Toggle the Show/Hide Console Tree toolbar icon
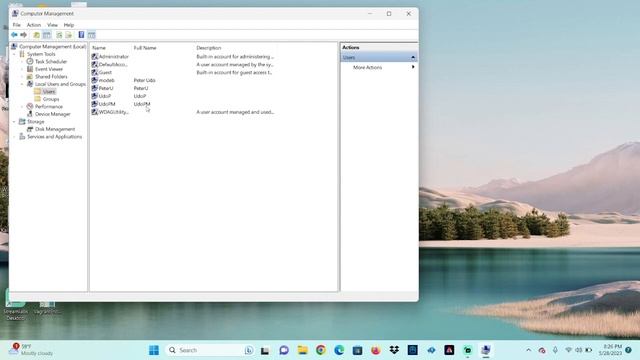The width and height of the screenshot is (640, 360). pos(47,35)
